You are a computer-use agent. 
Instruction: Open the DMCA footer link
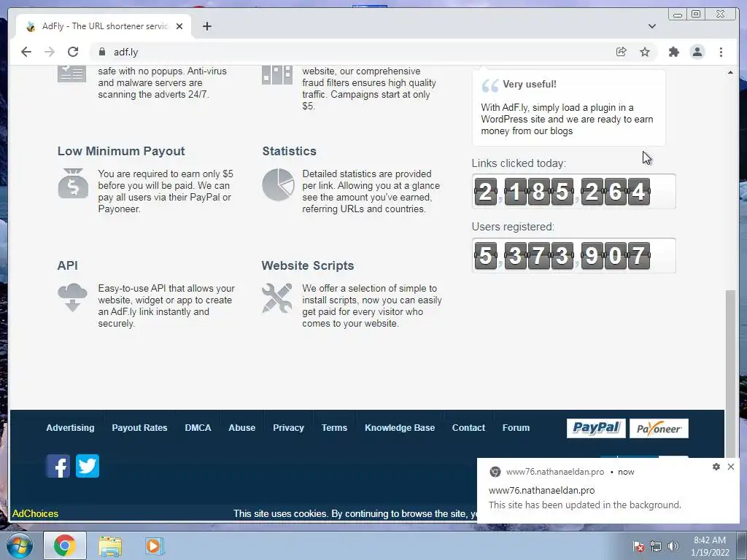tap(198, 427)
